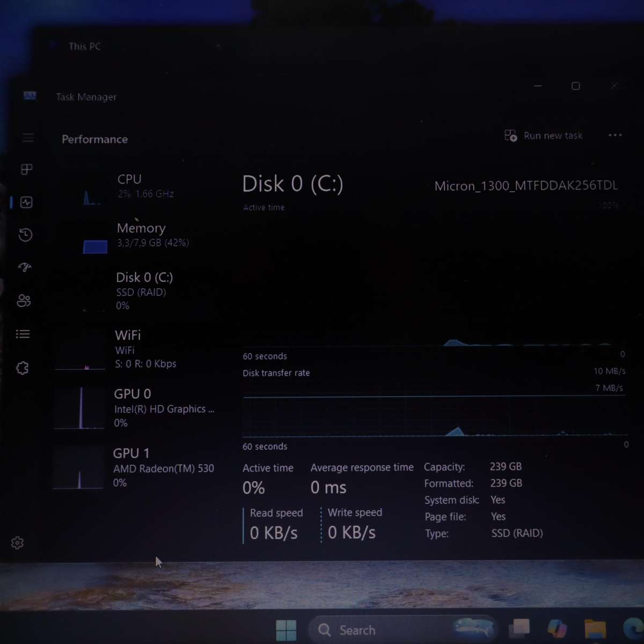This screenshot has width=644, height=644.
Task: Open the Windows Start menu
Action: coord(286,630)
